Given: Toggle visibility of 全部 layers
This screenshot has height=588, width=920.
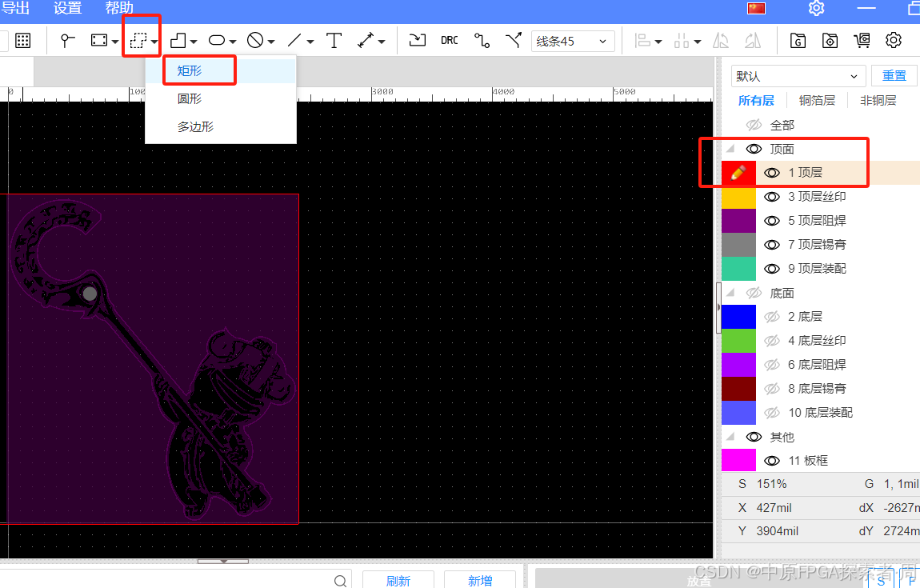Looking at the screenshot, I should tap(754, 125).
